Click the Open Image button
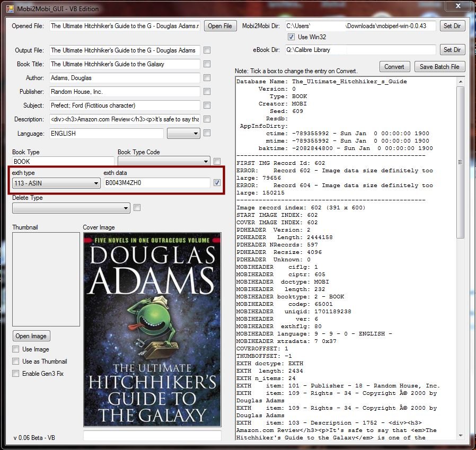Image resolution: width=476 pixels, height=450 pixels. click(x=31, y=336)
